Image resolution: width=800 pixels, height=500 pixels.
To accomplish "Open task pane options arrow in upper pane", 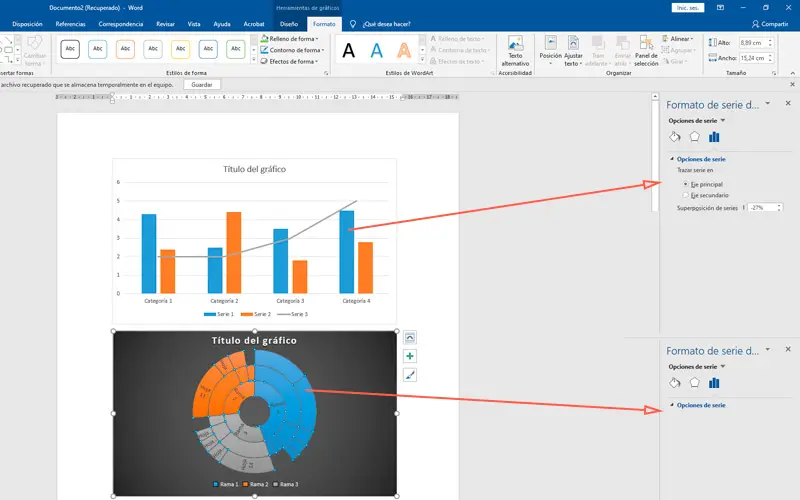I will (768, 104).
